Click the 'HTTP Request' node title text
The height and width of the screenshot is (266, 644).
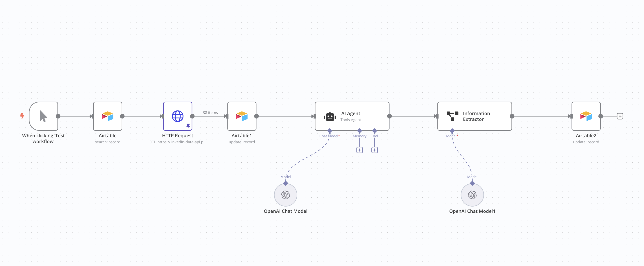[x=177, y=136]
